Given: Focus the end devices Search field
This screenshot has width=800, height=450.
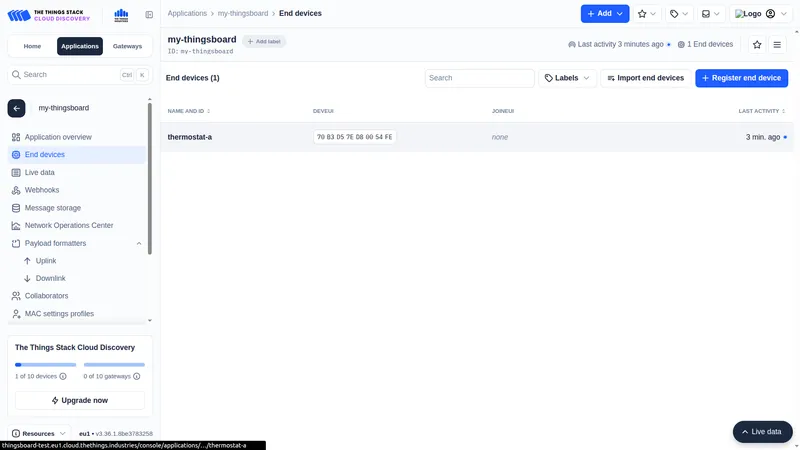Looking at the screenshot, I should click(x=480, y=78).
